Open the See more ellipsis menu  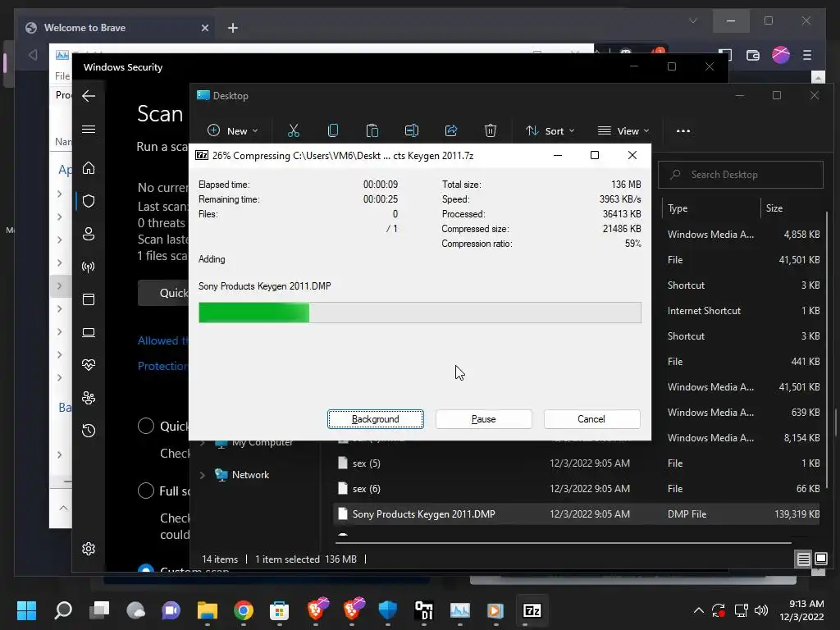tap(683, 130)
